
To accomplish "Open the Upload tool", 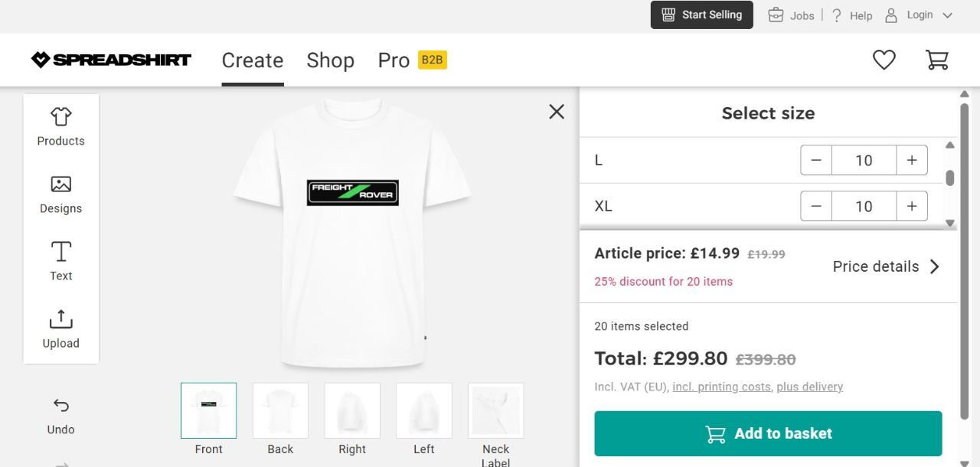I will (60, 329).
